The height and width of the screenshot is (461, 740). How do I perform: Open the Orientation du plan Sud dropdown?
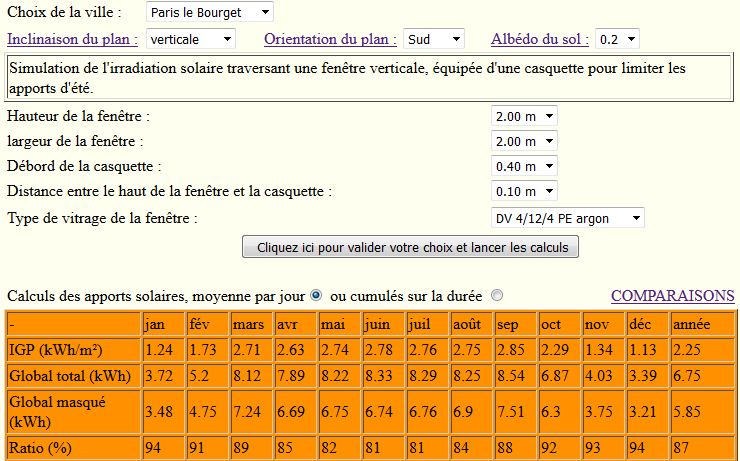(x=434, y=39)
